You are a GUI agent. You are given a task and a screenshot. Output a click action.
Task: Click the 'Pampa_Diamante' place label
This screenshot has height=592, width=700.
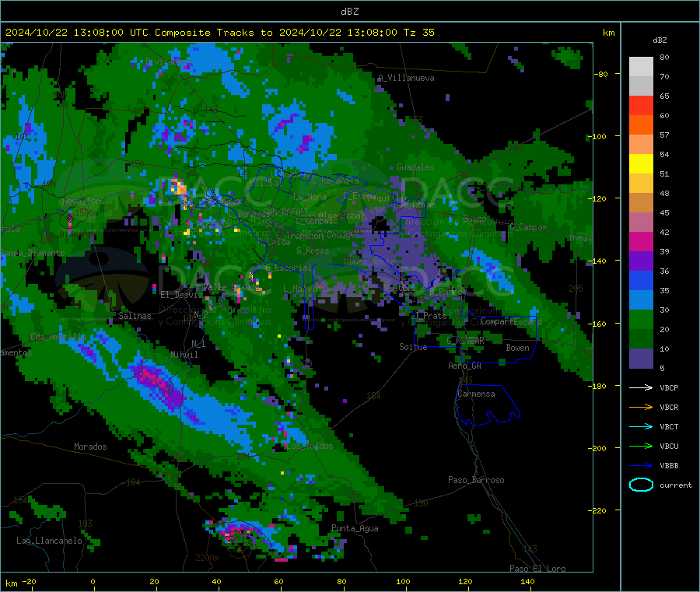pyautogui.click(x=33, y=253)
